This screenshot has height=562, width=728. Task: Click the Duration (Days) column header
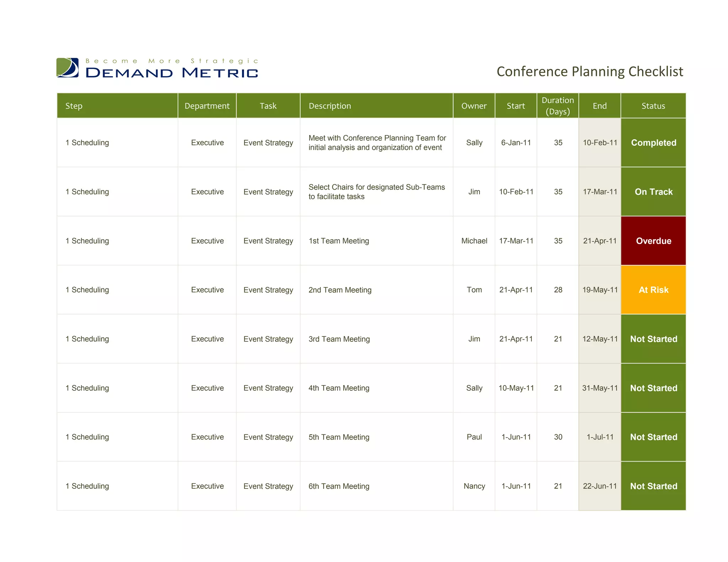[557, 106]
